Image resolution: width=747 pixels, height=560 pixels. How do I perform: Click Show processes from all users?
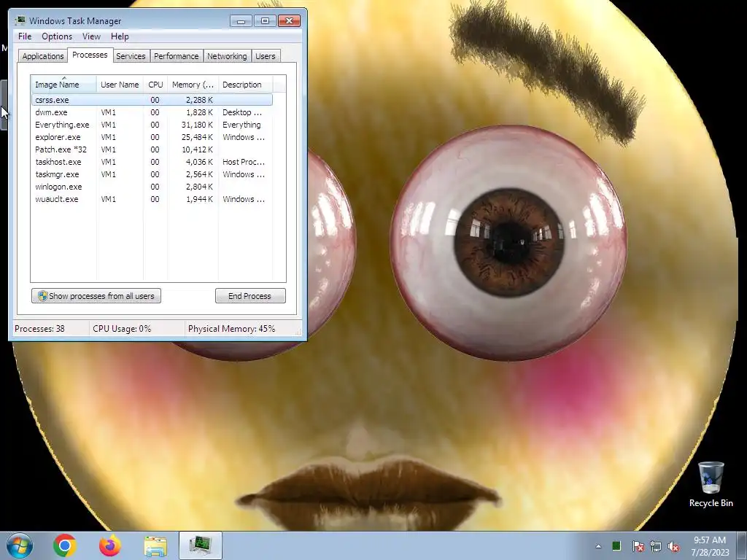96,296
